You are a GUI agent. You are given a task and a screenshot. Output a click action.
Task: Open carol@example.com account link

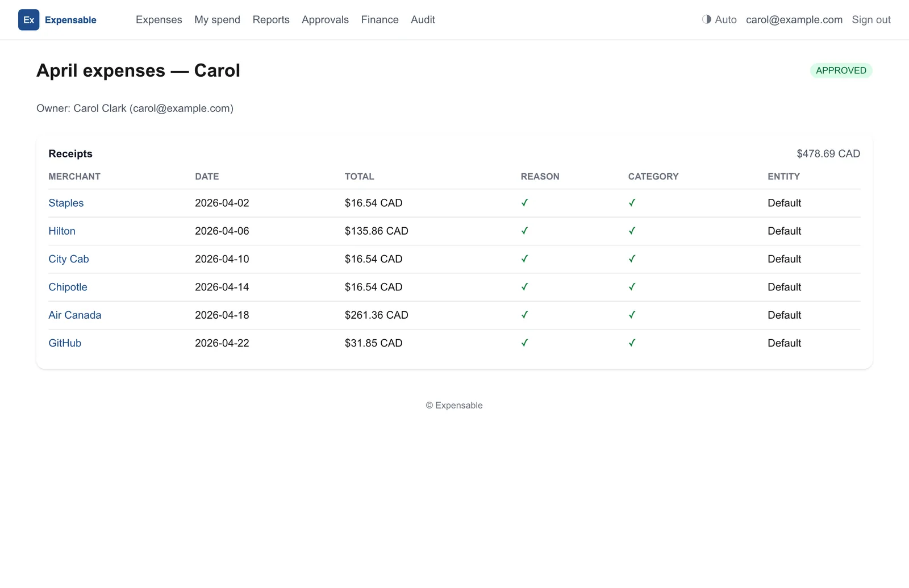[794, 20]
